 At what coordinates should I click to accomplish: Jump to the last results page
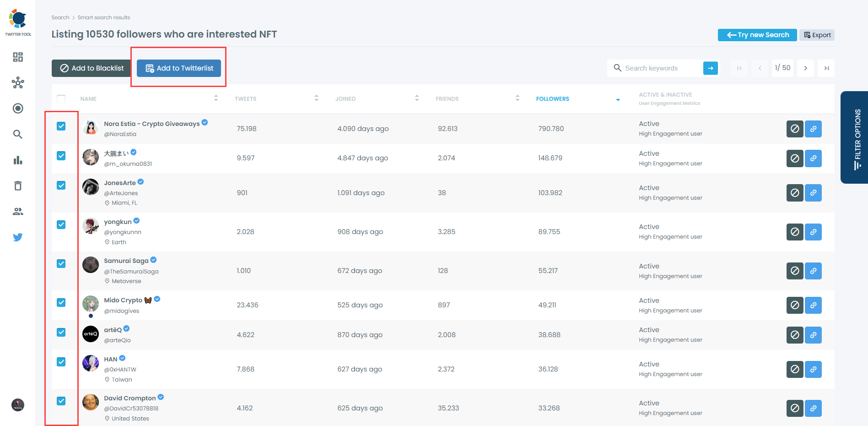pyautogui.click(x=826, y=68)
